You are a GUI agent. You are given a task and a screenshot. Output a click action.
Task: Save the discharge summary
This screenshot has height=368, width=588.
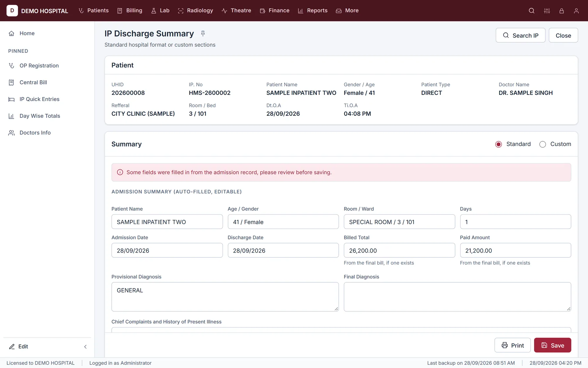552,345
